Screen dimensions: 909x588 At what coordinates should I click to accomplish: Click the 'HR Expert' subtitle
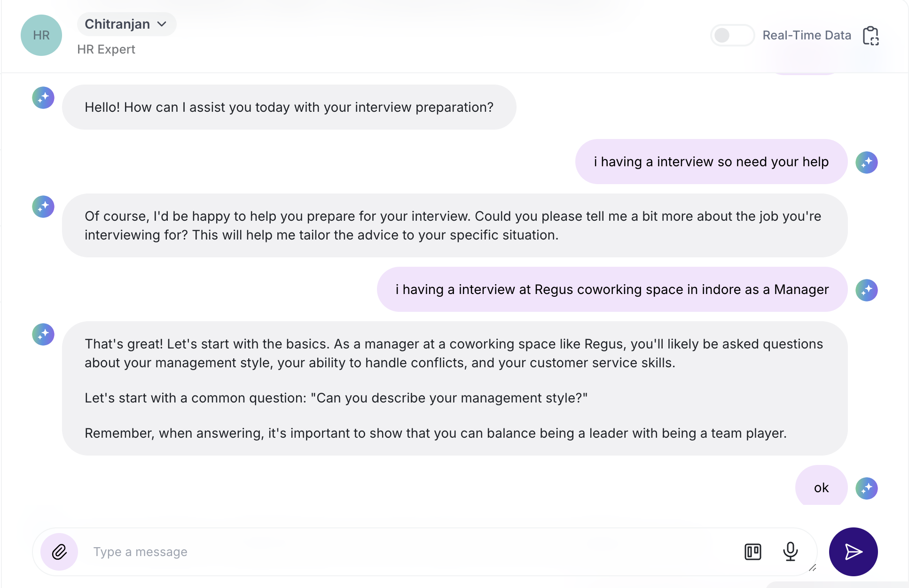point(106,49)
